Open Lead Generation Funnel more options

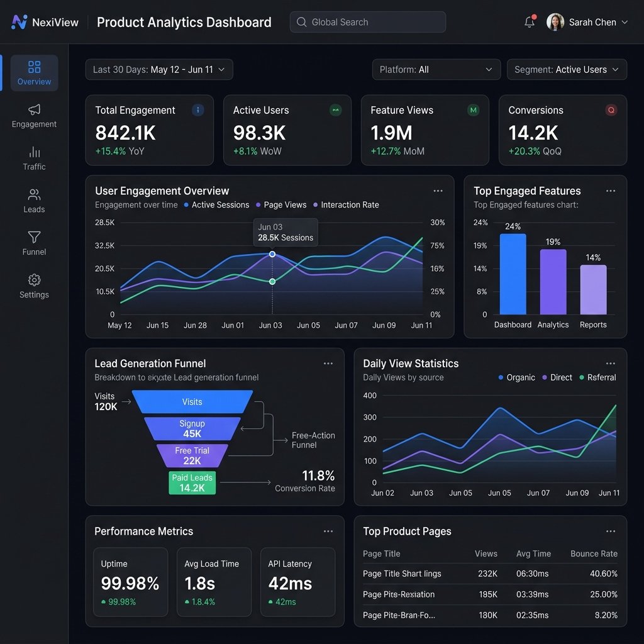pyautogui.click(x=328, y=364)
